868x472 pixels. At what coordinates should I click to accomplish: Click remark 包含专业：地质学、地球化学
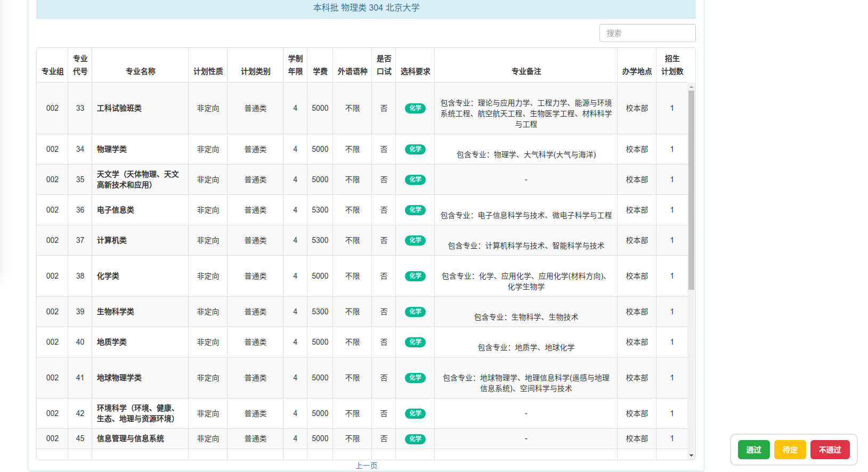click(526, 347)
